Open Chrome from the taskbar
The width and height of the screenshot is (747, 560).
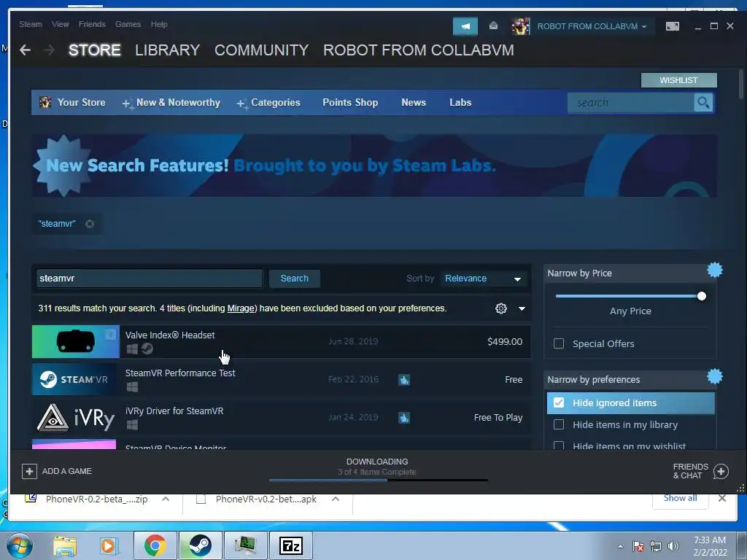click(155, 545)
